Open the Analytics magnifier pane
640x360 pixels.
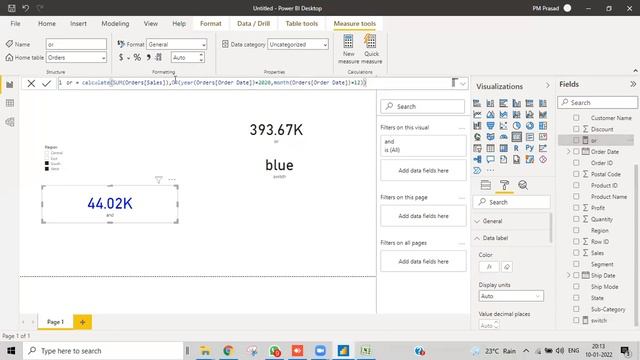tap(523, 185)
